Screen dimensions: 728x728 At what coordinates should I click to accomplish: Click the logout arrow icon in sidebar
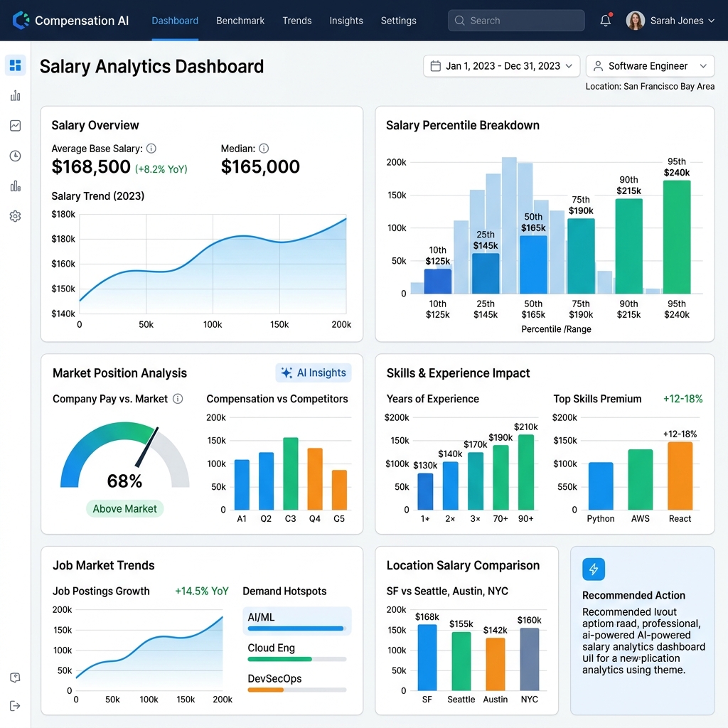coord(16,706)
